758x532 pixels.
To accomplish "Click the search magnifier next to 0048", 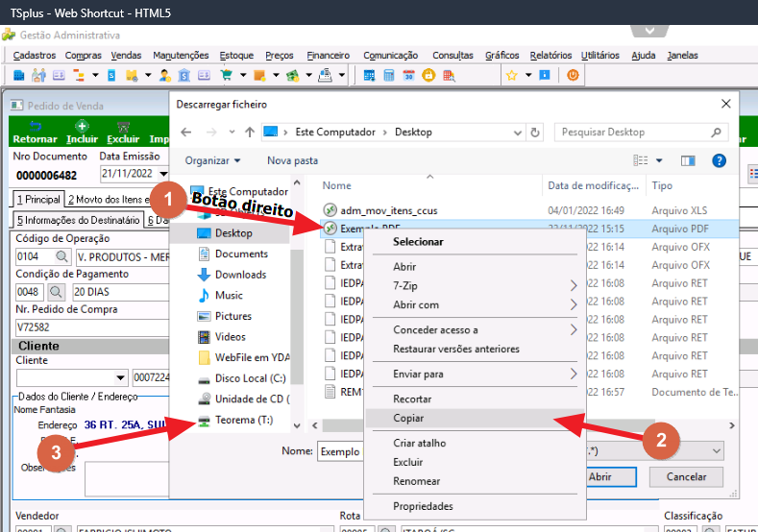I will [x=56, y=292].
